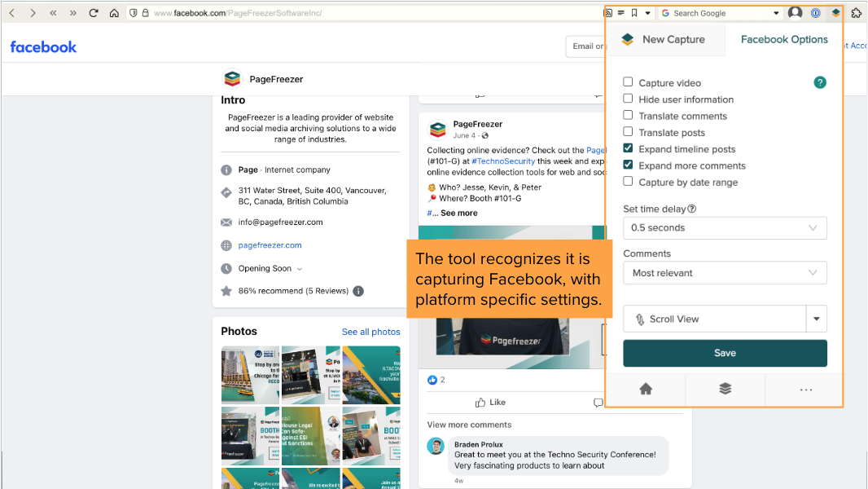Open the layers stack icon at panel bottom
868x489 pixels.
725,390
